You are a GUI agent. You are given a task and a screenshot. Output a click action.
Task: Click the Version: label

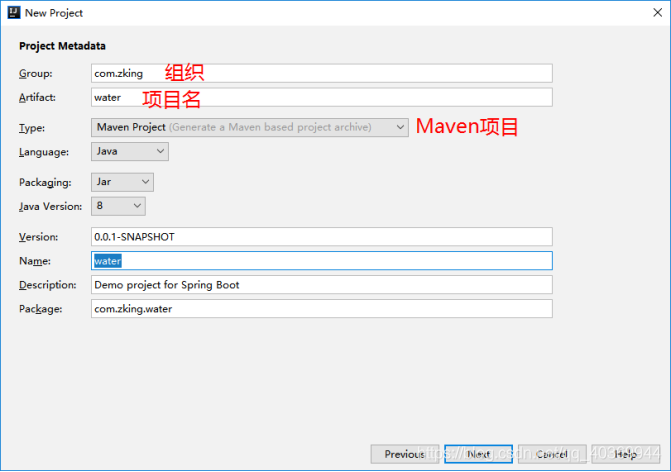38,237
